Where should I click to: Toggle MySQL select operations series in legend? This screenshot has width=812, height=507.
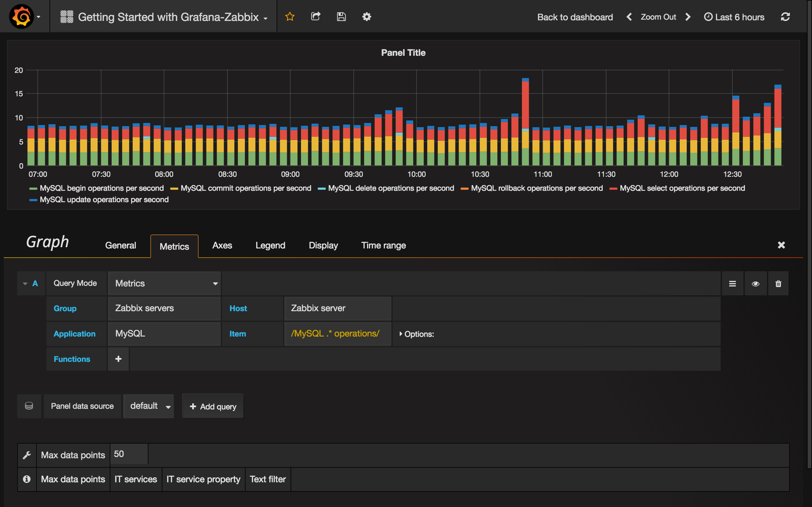(682, 188)
